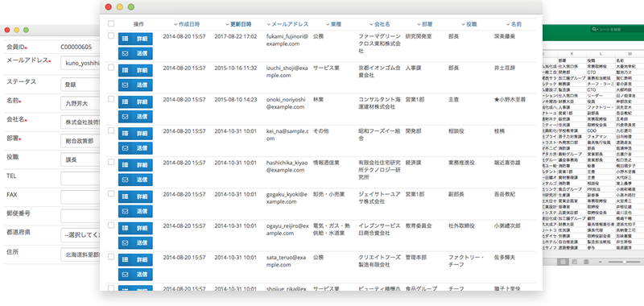644x306 pixels.
Task: Tick the checkbox for hashichika_kiyao row
Action: tap(111, 162)
